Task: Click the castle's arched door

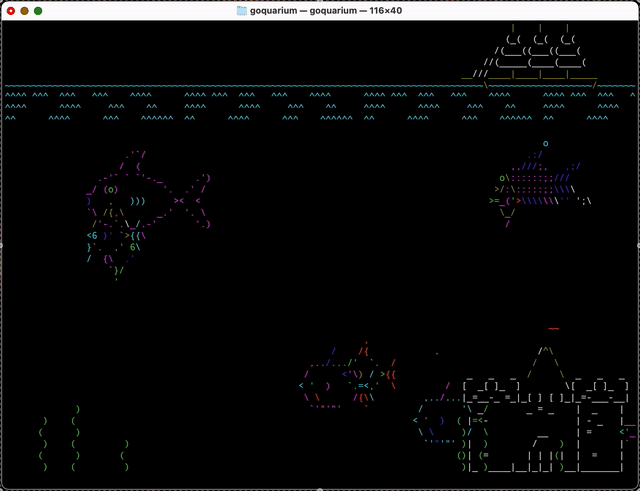Action: tap(541, 455)
